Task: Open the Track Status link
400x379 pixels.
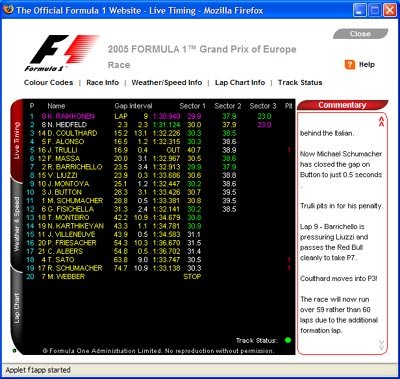Action: click(300, 83)
